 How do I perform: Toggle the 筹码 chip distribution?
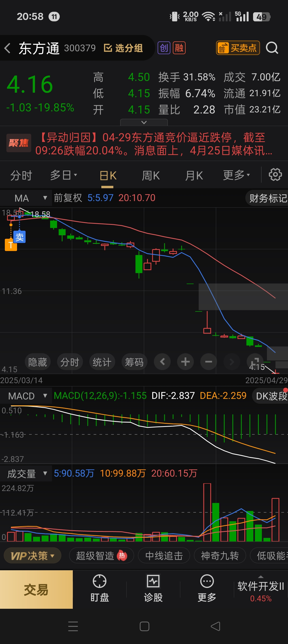coord(134,362)
